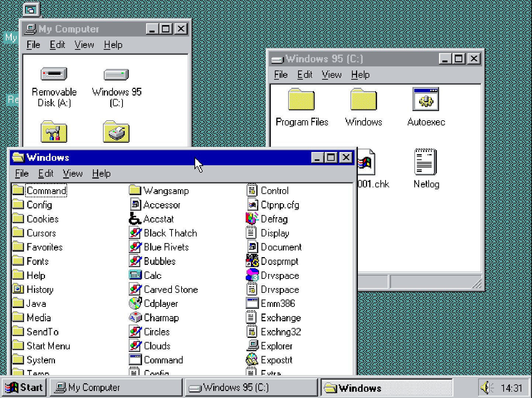This screenshot has height=398, width=532.
Task: Select the Cdplayer icon
Action: click(x=135, y=303)
